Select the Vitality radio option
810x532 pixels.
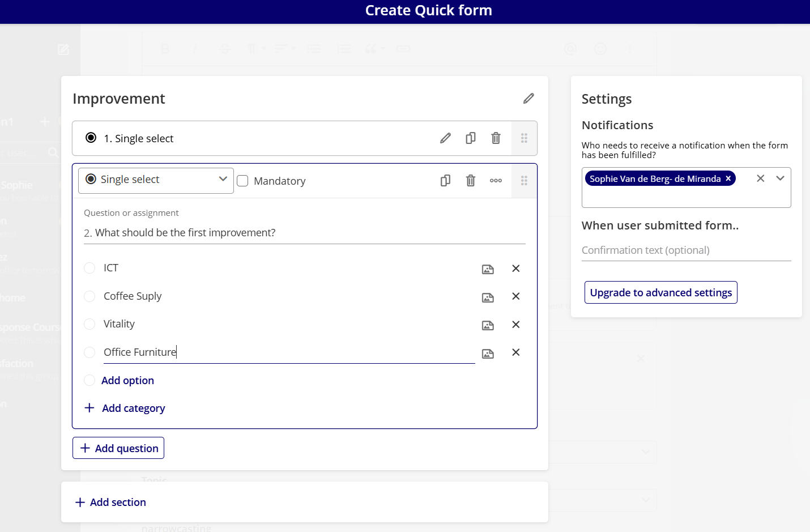89,324
